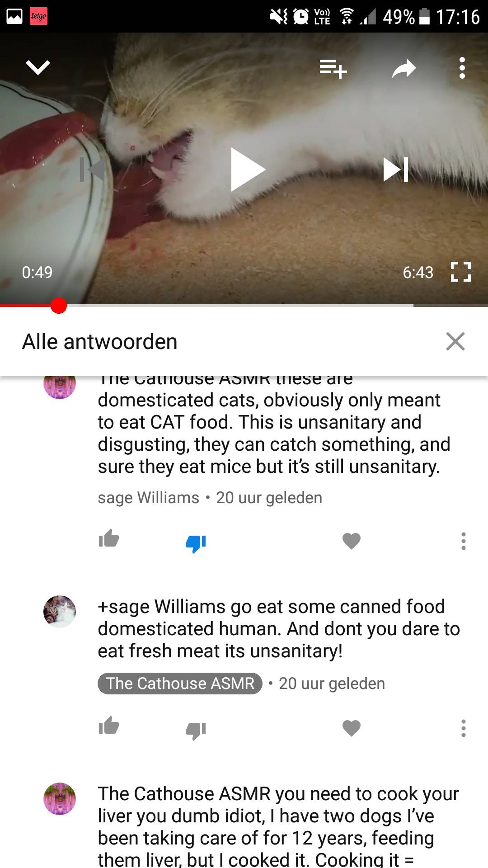This screenshot has width=488, height=868.
Task: Share the video using arrow icon
Action: coord(404,69)
